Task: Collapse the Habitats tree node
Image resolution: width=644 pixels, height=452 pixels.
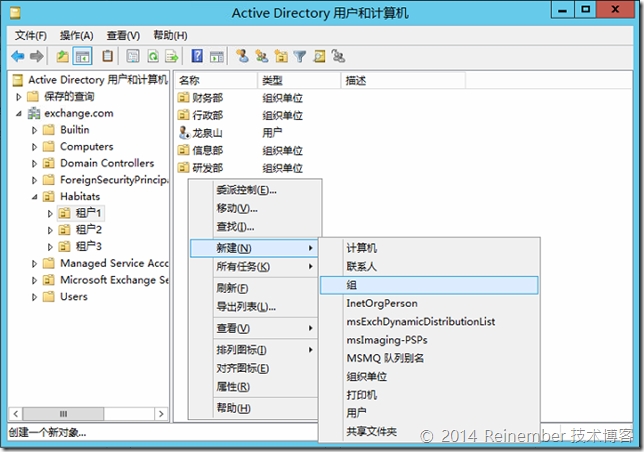Action: point(34,197)
